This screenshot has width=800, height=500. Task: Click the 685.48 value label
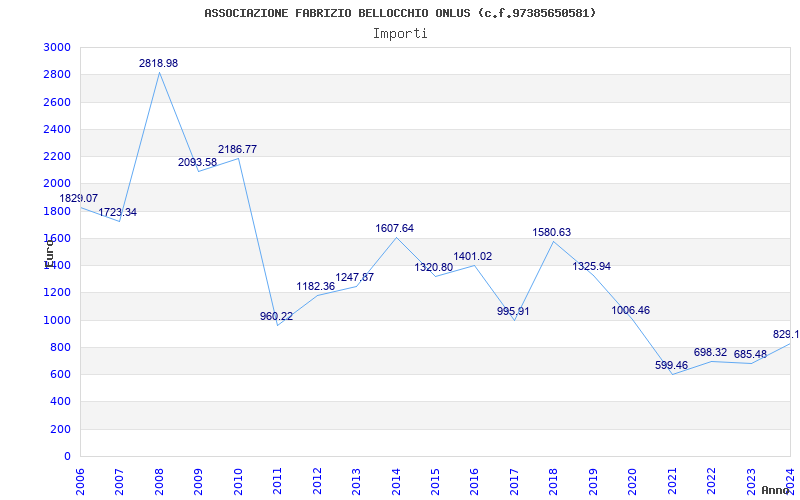[x=750, y=354]
